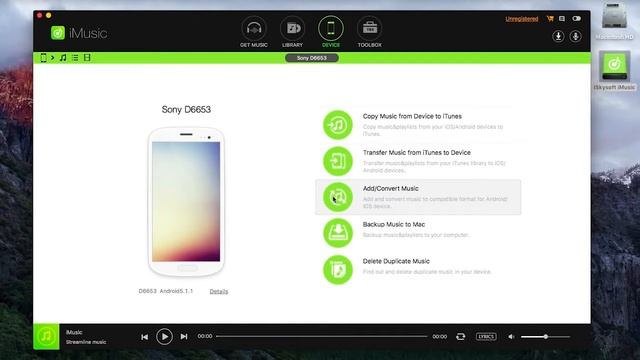Click the Sony D6653 device pill
The image size is (640, 360).
[312, 58]
